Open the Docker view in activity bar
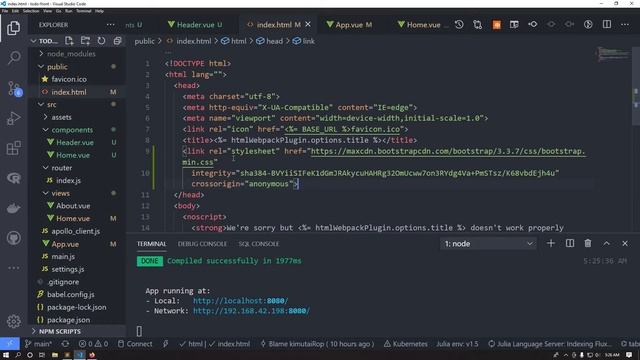 (13, 208)
